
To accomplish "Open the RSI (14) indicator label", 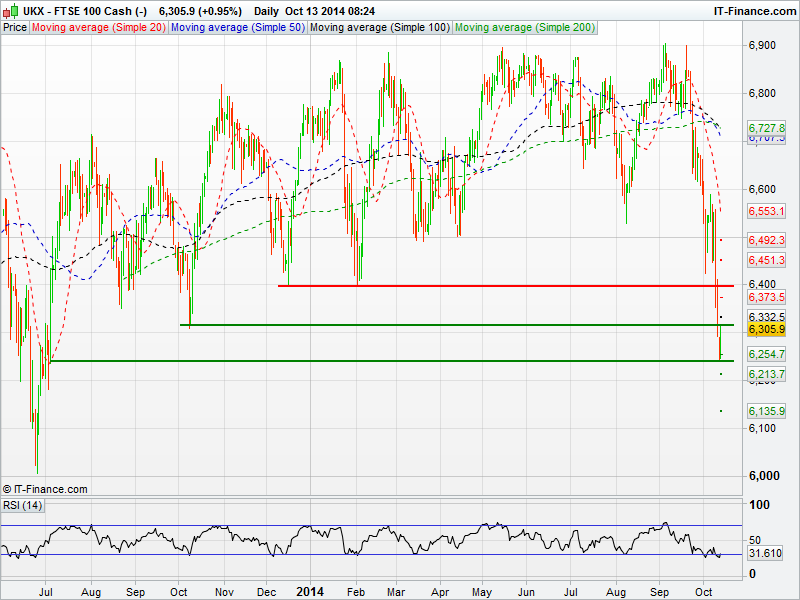I will [24, 504].
